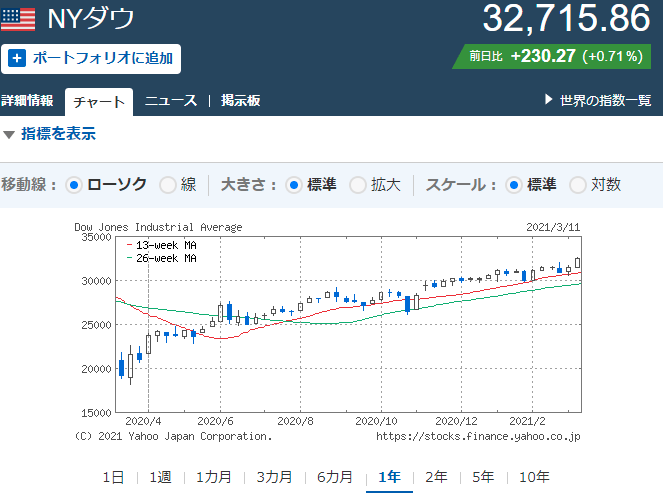Switch chart range to 6カ月
The width and height of the screenshot is (663, 500).
[334, 477]
